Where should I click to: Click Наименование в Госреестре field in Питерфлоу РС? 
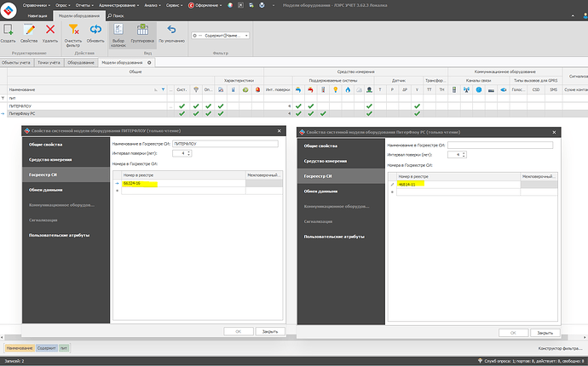coord(500,145)
